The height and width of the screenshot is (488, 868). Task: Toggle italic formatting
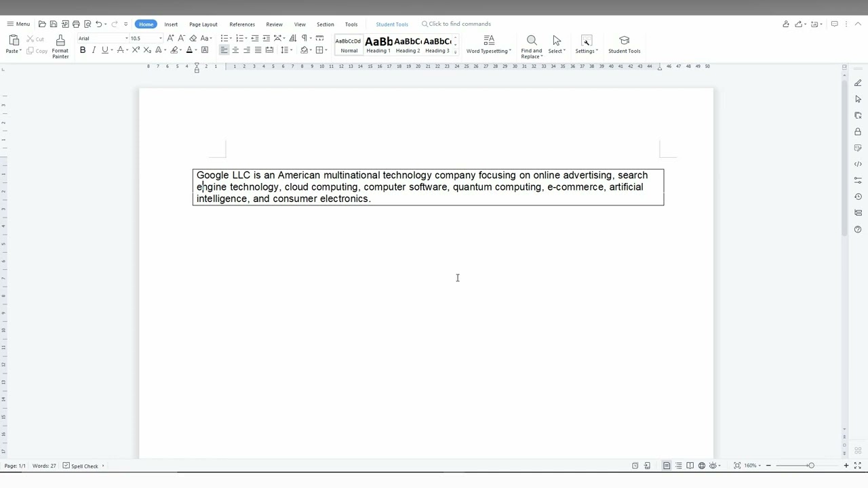click(94, 50)
